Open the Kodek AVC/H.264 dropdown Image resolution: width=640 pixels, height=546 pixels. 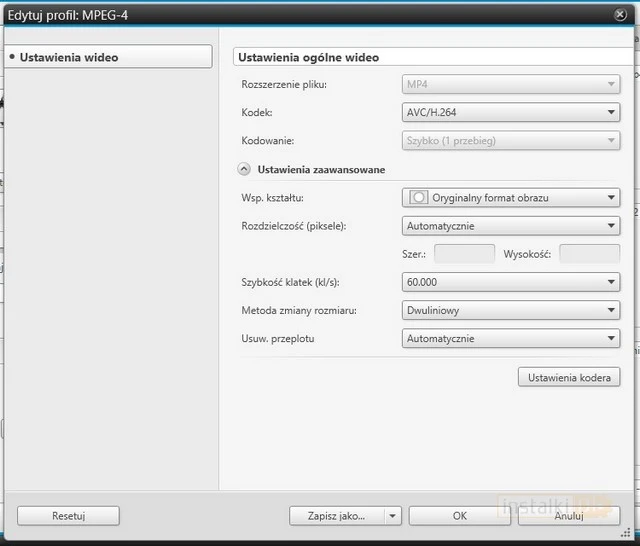point(510,113)
